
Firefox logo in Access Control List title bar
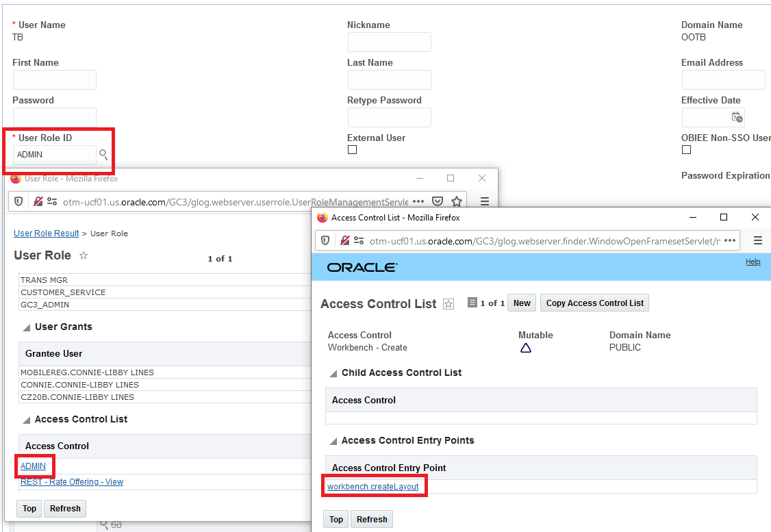coord(322,217)
